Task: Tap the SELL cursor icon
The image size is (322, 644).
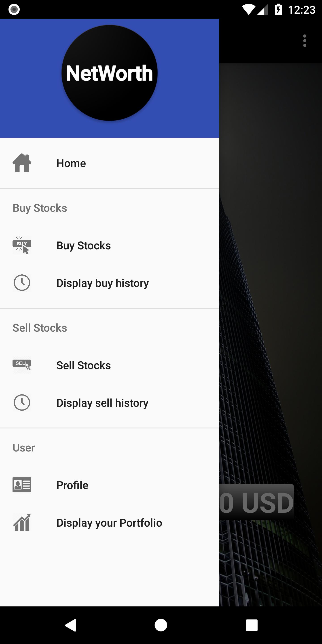Action: [x=22, y=365]
